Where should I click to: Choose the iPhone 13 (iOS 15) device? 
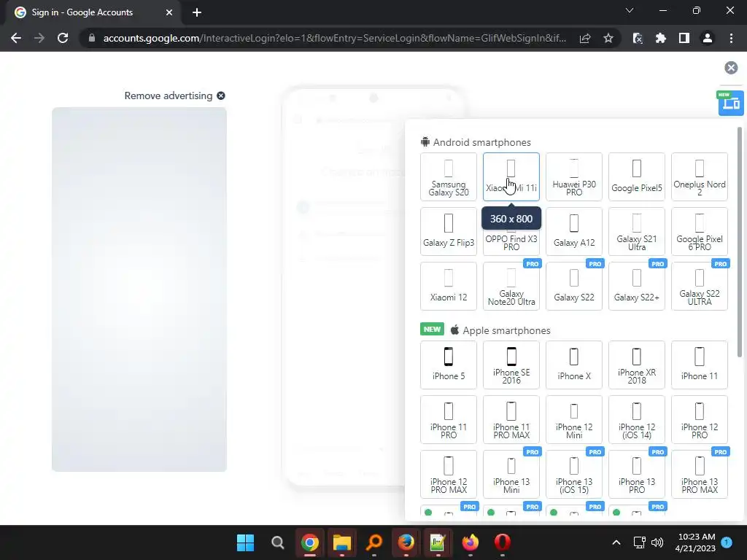point(574,474)
